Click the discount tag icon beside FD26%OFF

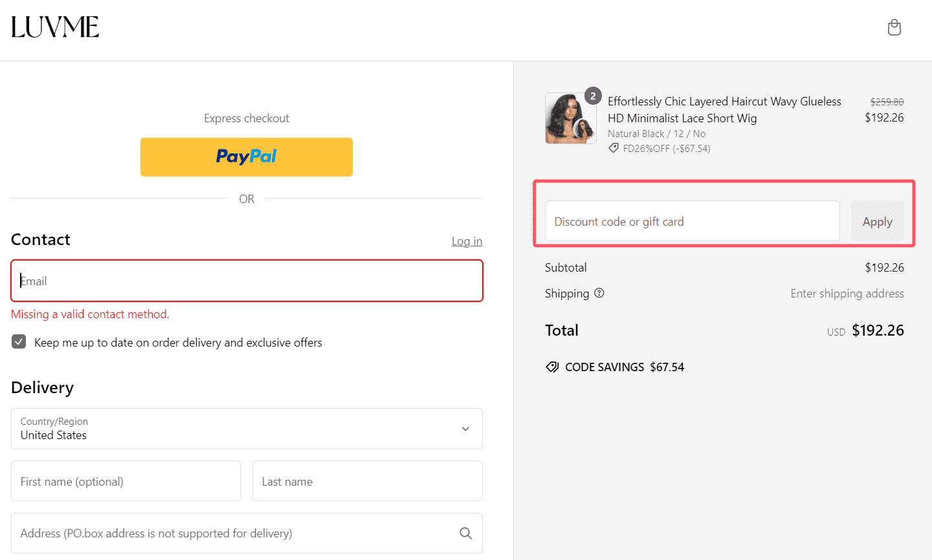pyautogui.click(x=614, y=148)
